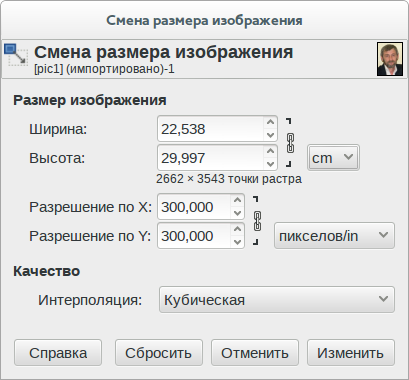Increase the Ширина value with up arrow
The image size is (409, 380).
pos(270,122)
